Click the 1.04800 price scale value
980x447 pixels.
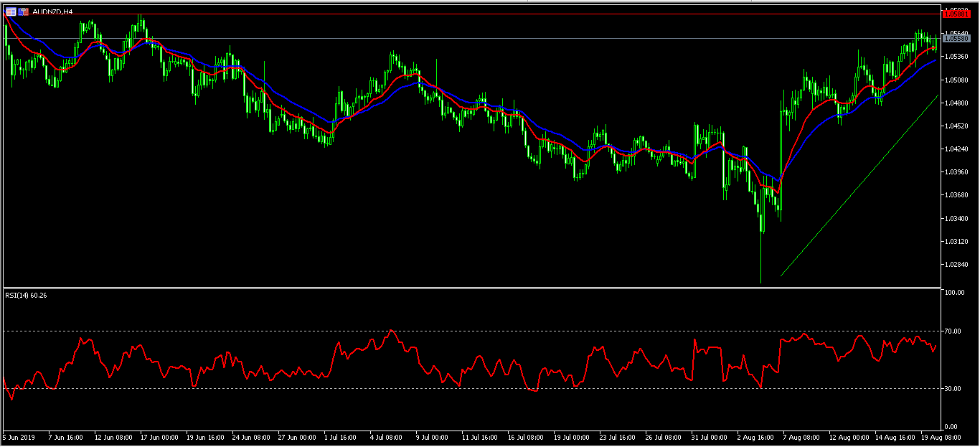[956, 103]
